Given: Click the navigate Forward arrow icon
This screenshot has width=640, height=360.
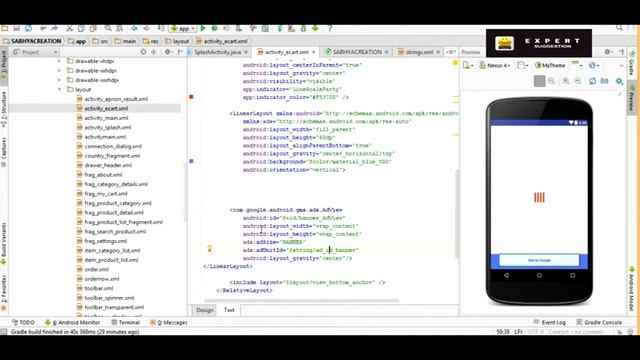Looking at the screenshot, I should point(146,28).
